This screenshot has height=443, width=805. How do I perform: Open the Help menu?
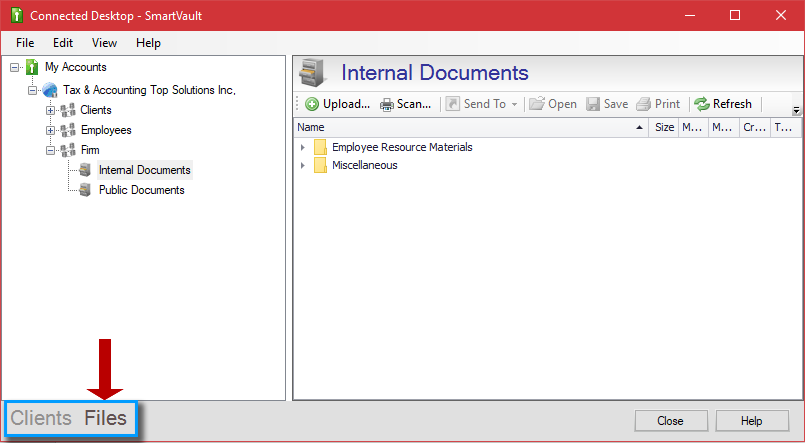coord(148,43)
